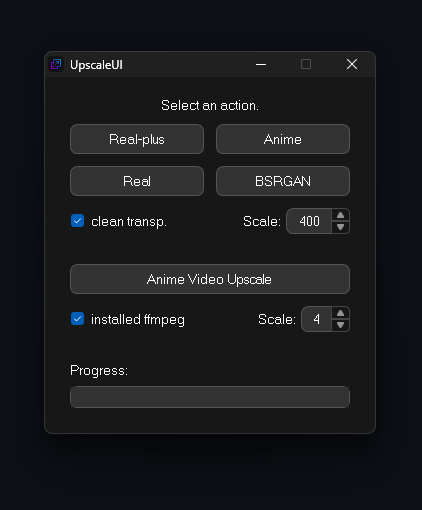
Task: Choose the Real upscale model button
Action: click(137, 181)
